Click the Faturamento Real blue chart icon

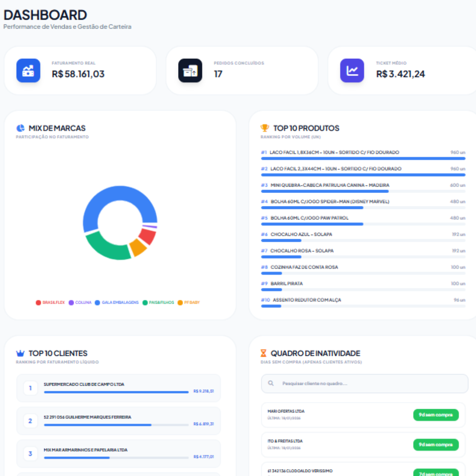click(x=28, y=70)
